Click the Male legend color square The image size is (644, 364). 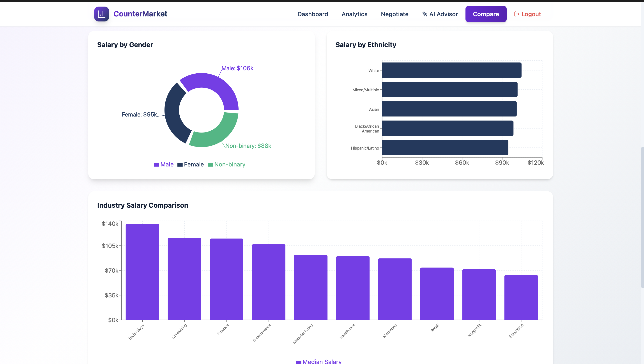tap(156, 164)
